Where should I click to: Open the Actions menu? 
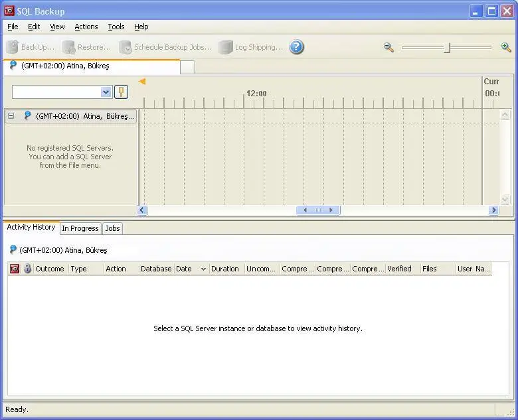pos(86,27)
